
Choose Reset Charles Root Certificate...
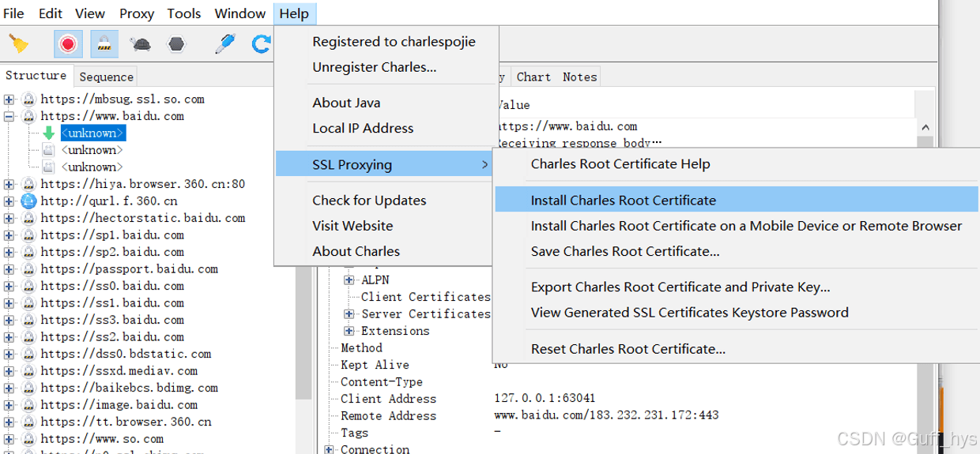[628, 349]
